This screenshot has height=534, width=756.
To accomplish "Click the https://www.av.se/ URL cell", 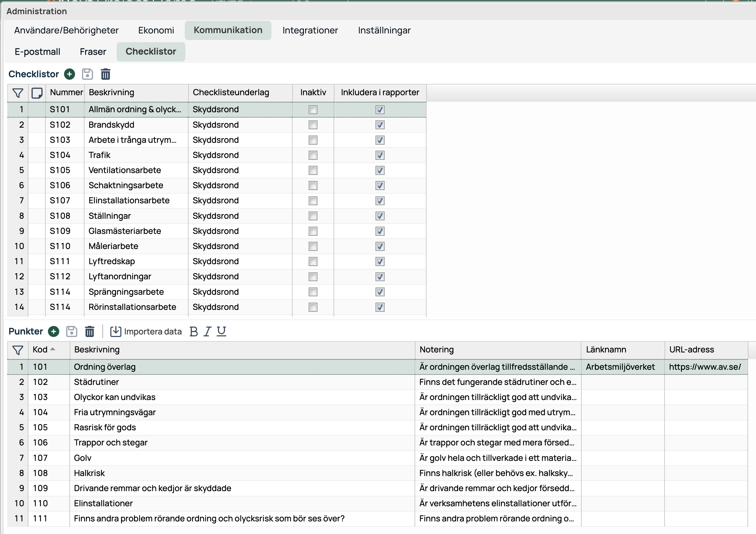I will coord(705,367).
